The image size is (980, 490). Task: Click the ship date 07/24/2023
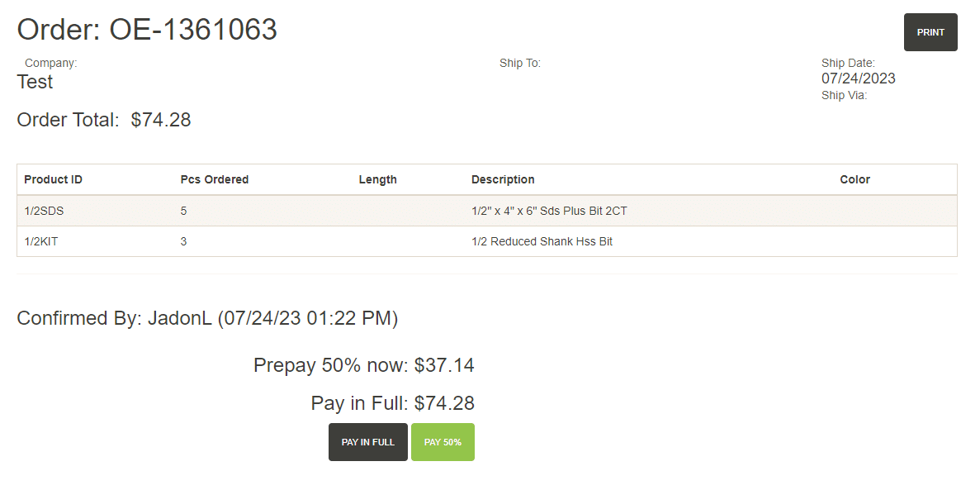[858, 78]
